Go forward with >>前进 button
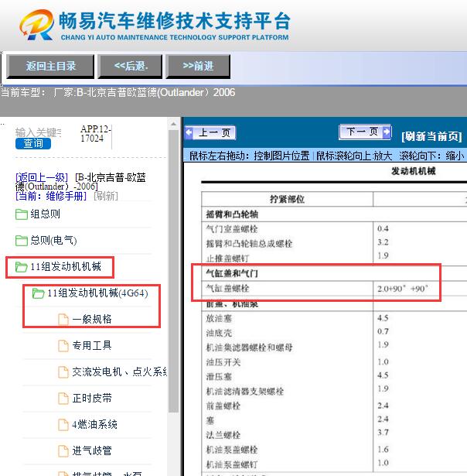This screenshot has height=476, width=467. tap(198, 67)
